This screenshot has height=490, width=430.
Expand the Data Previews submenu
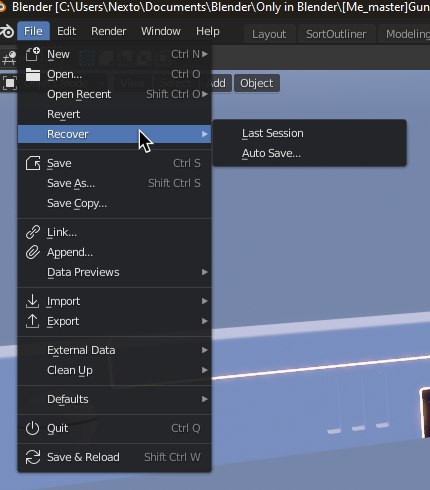[x=115, y=272]
